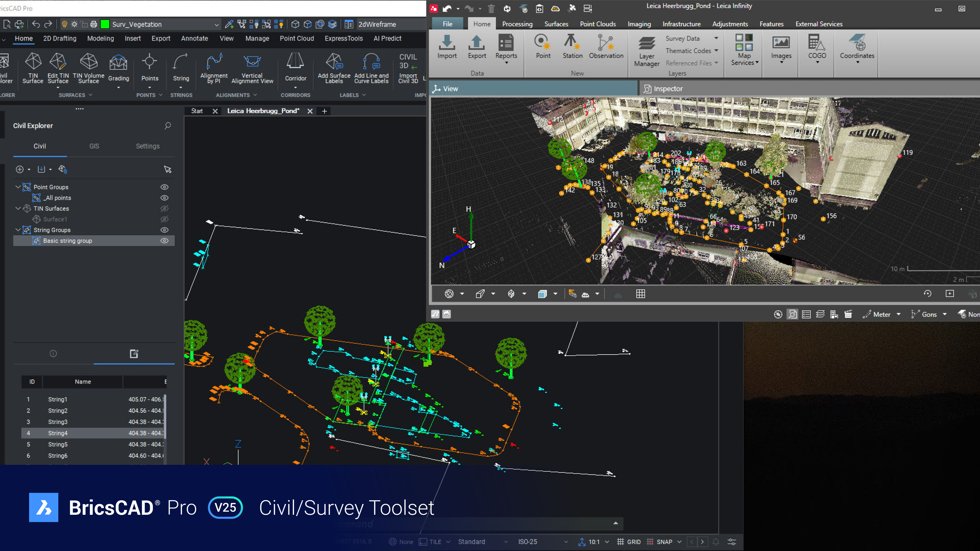Launch Alignment by PI tool
This screenshot has height=551, width=980.
point(214,68)
